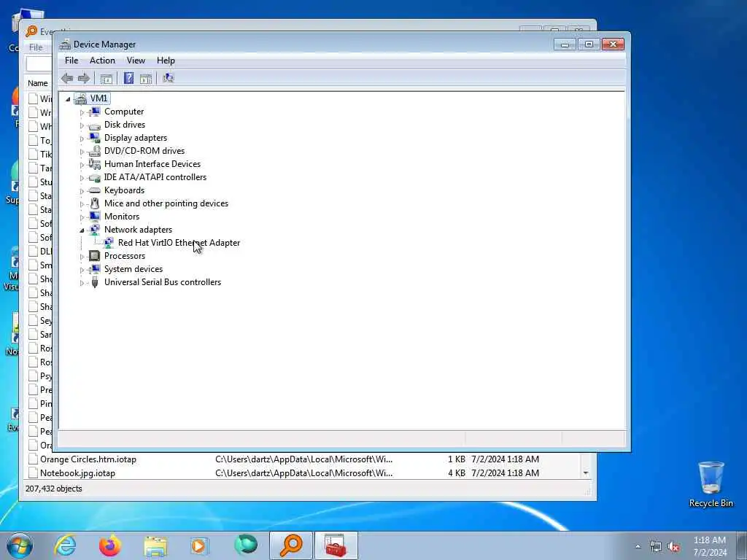The height and width of the screenshot is (560, 747).
Task: Expand the Disk drives node
Action: click(x=82, y=125)
